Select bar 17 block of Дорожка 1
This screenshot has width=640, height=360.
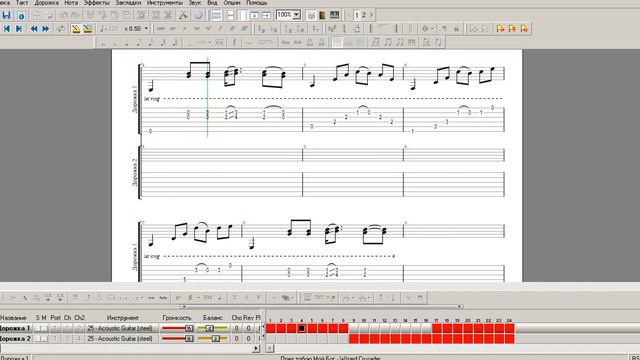437,328
